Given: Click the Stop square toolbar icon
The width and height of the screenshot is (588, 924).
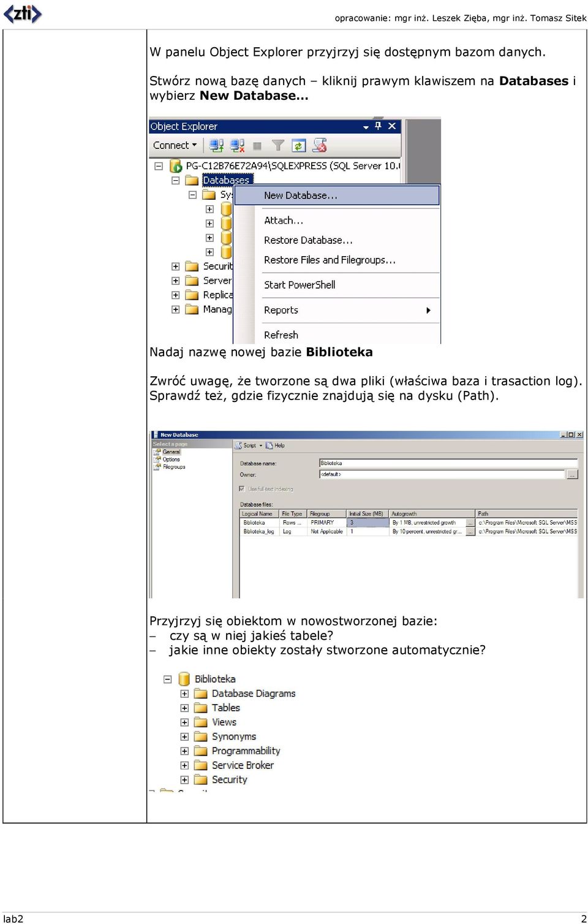Looking at the screenshot, I should pos(257,146).
